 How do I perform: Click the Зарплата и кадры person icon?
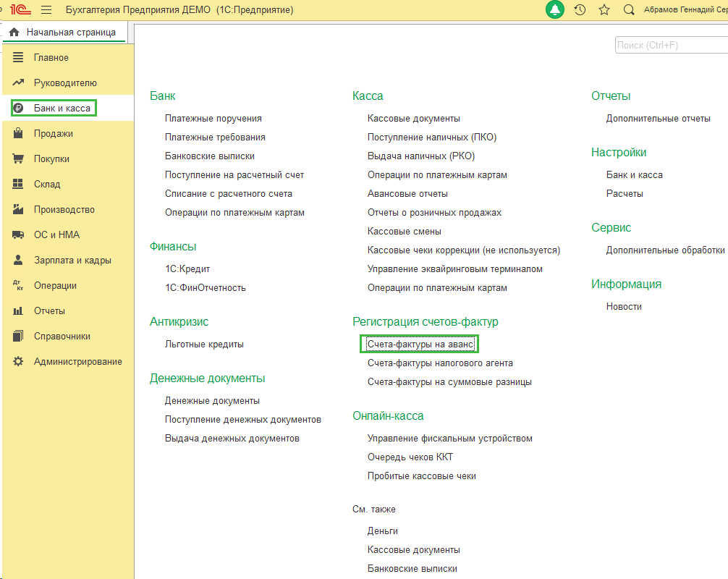tap(18, 260)
